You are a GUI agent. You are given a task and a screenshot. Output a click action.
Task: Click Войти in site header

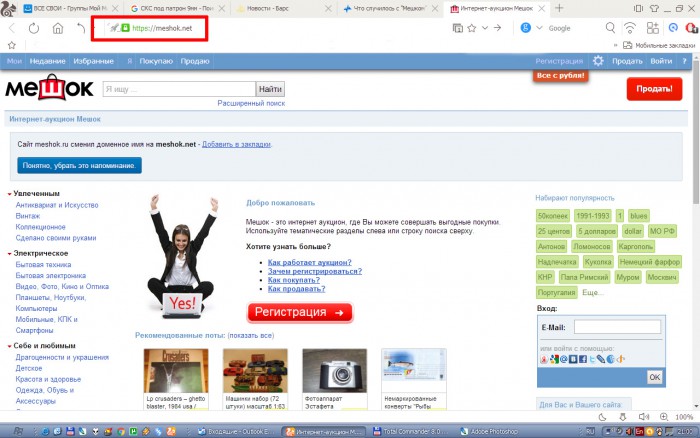pyautogui.click(x=661, y=61)
